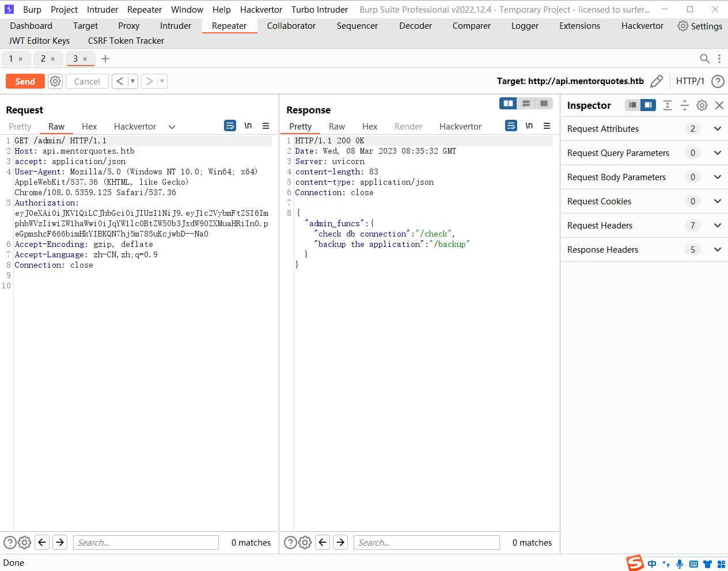Viewport: 728px width, 571px height.
Task: Open the Decoder tab
Action: (416, 26)
